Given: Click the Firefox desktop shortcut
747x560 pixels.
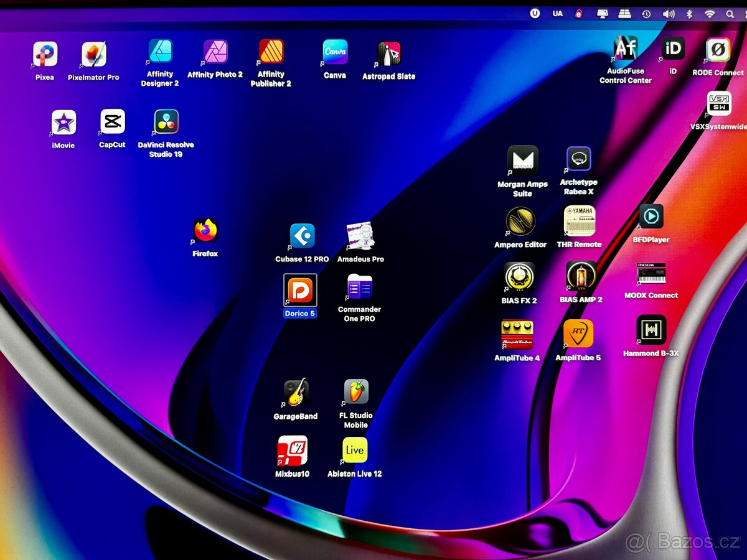Looking at the screenshot, I should (x=205, y=231).
